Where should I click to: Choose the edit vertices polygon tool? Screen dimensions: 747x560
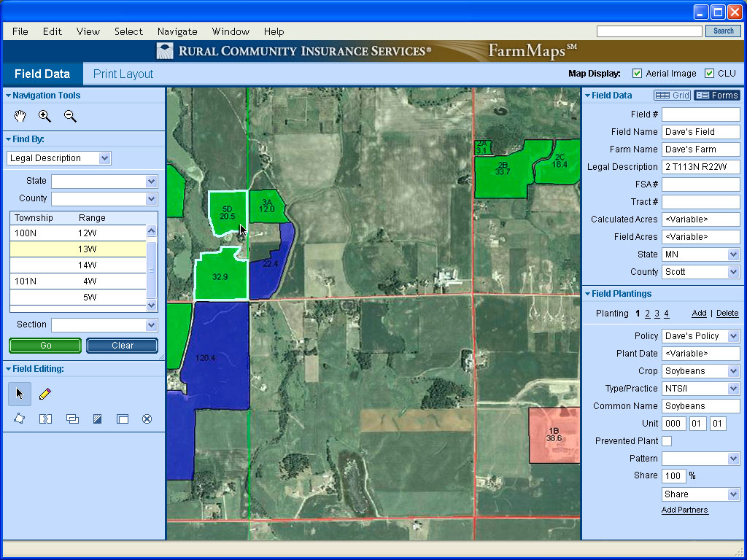point(20,419)
